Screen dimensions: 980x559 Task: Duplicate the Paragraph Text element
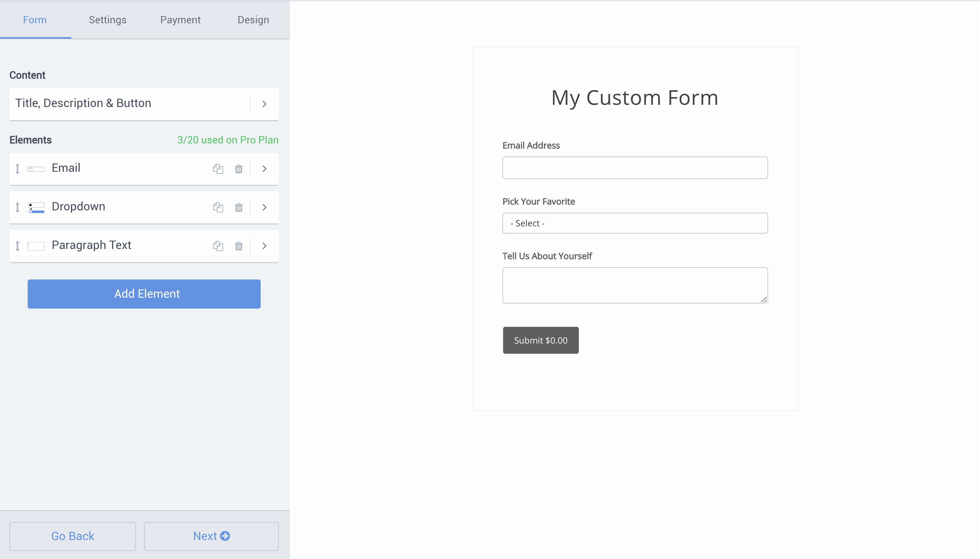(218, 246)
